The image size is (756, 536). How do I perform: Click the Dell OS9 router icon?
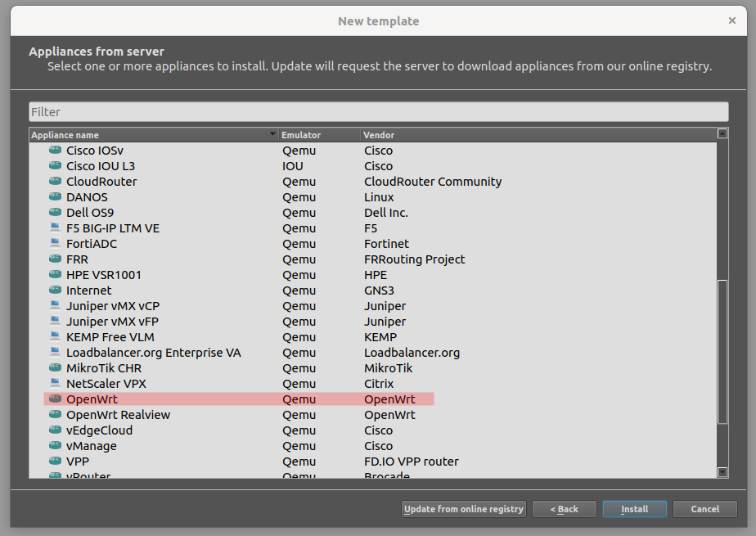click(x=55, y=213)
